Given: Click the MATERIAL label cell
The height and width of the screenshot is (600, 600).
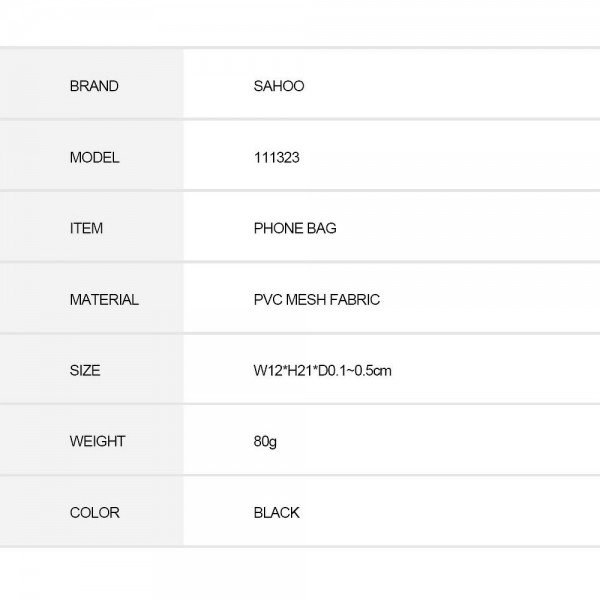Looking at the screenshot, I should 104,299.
